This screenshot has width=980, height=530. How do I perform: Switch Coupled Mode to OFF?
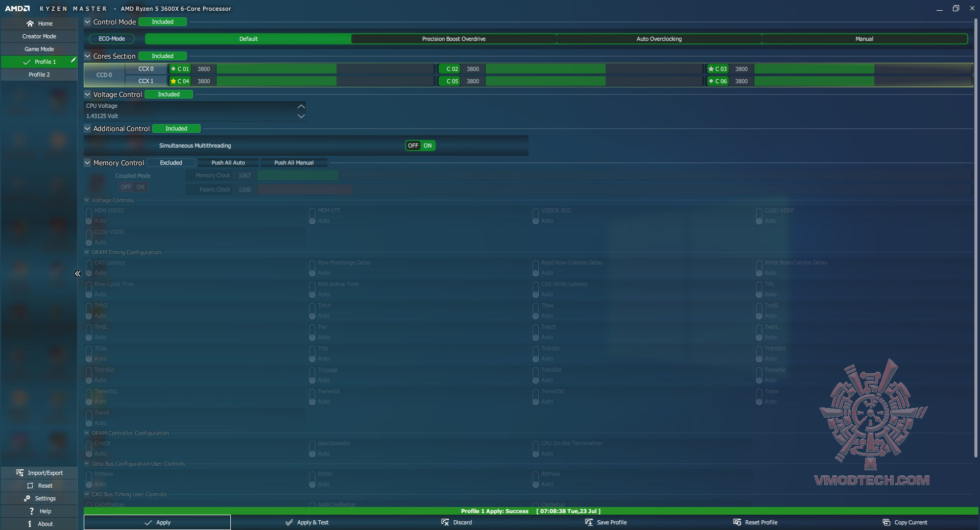(126, 187)
